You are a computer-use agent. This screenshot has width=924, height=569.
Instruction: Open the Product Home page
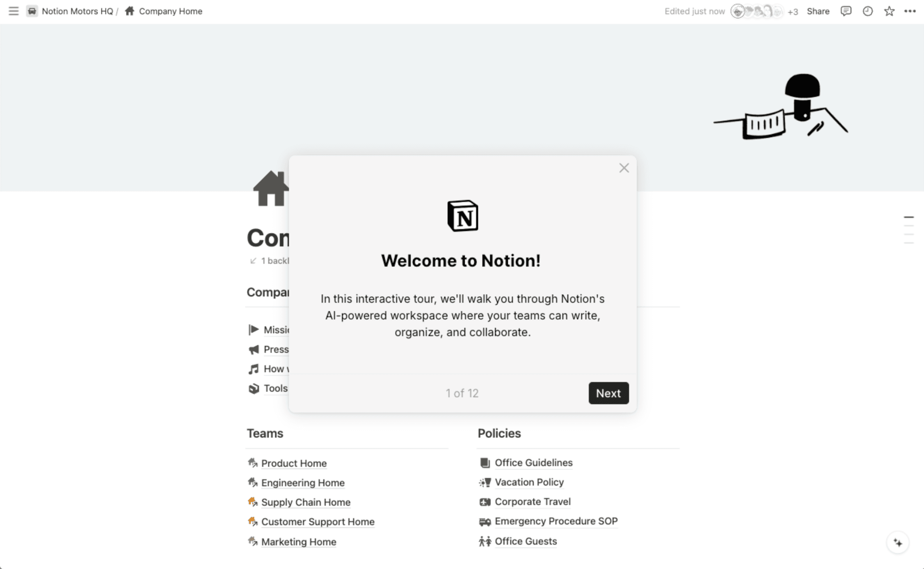coord(294,463)
